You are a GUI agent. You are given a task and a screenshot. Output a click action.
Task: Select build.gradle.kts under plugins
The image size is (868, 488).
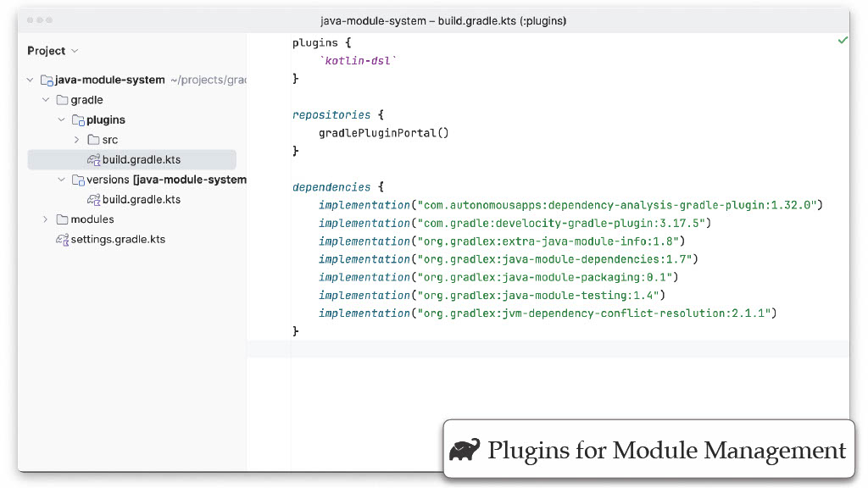pyautogui.click(x=131, y=160)
